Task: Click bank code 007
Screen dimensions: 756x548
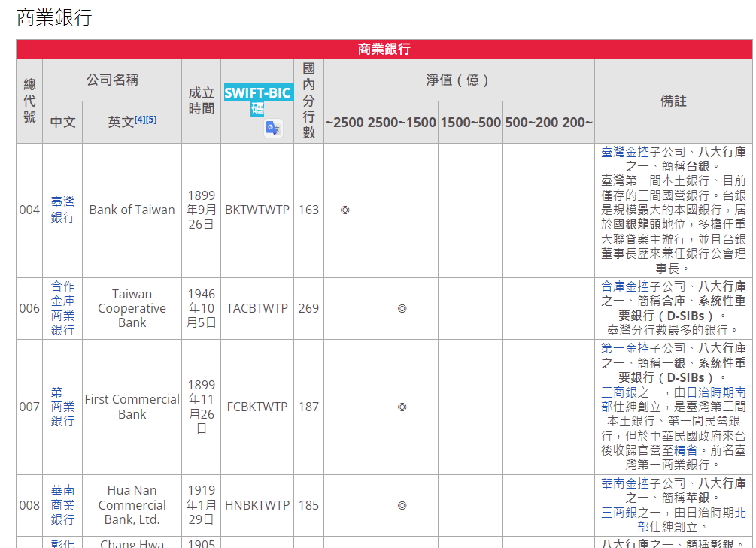Action: [x=29, y=407]
